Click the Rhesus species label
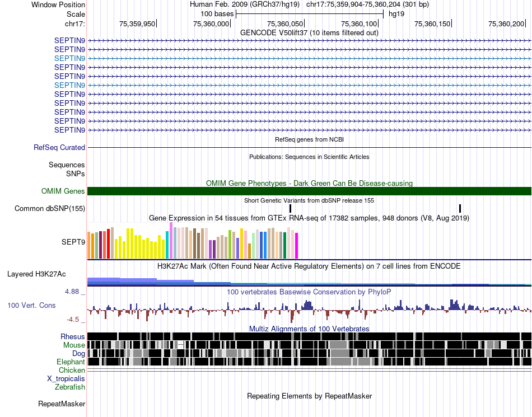Viewport: 532px width, 417px height. (73, 336)
